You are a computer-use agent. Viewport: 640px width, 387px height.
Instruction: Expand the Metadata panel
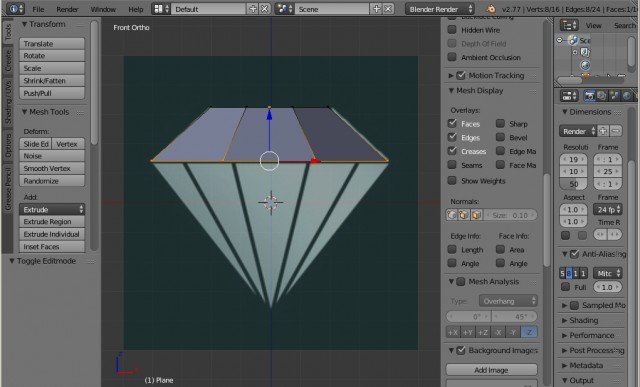(x=564, y=365)
